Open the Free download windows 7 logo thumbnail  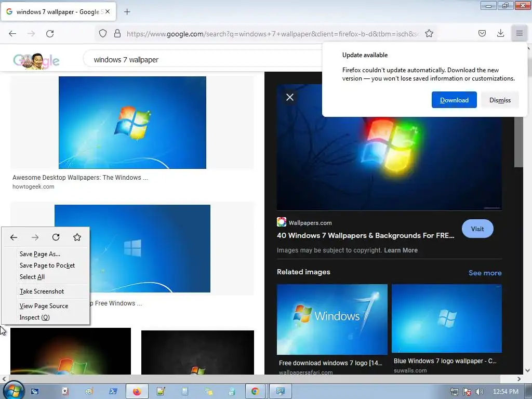(x=332, y=320)
